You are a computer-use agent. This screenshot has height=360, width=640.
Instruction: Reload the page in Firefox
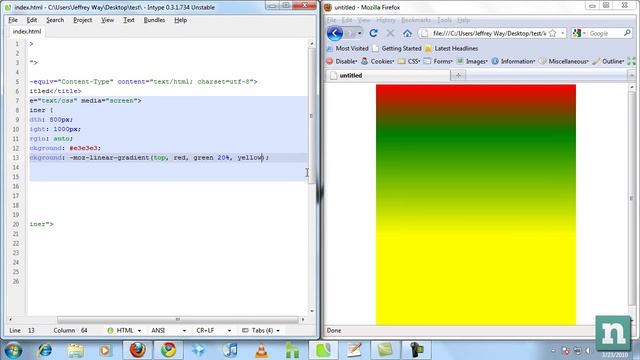click(373, 33)
